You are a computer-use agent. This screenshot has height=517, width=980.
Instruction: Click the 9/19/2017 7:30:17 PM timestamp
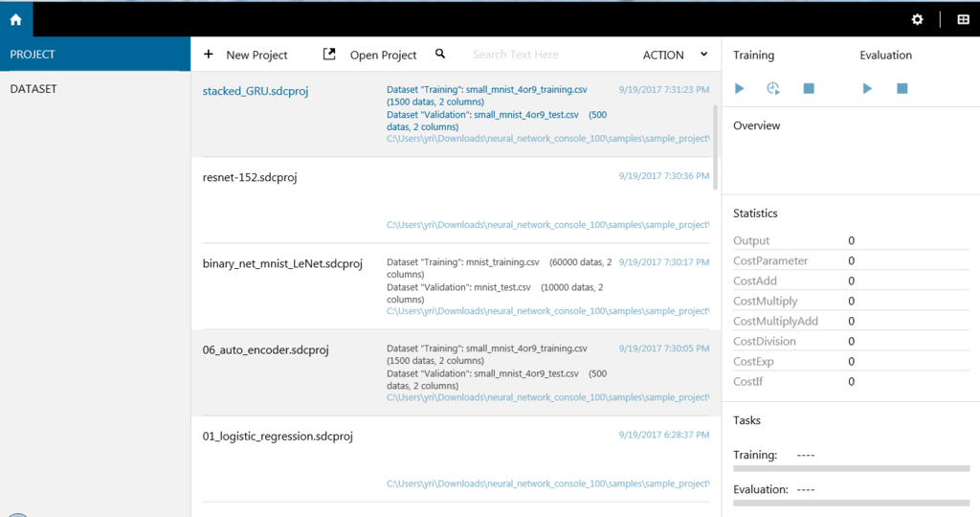click(664, 262)
